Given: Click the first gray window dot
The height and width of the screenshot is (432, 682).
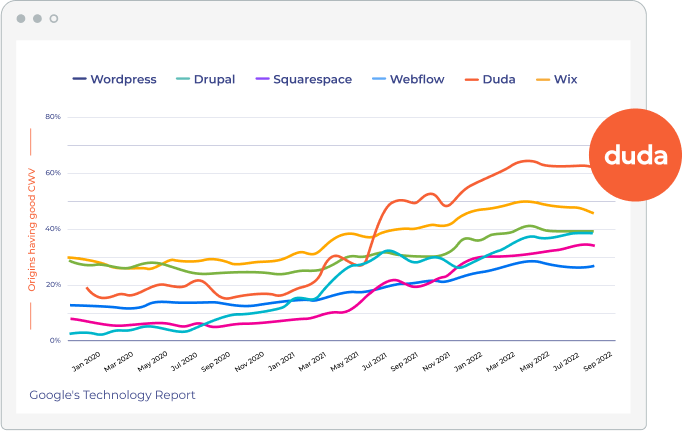Looking at the screenshot, I should (21, 19).
